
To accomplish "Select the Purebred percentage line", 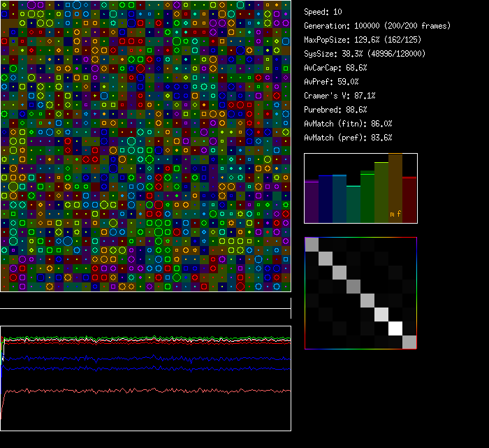I will coord(336,110).
